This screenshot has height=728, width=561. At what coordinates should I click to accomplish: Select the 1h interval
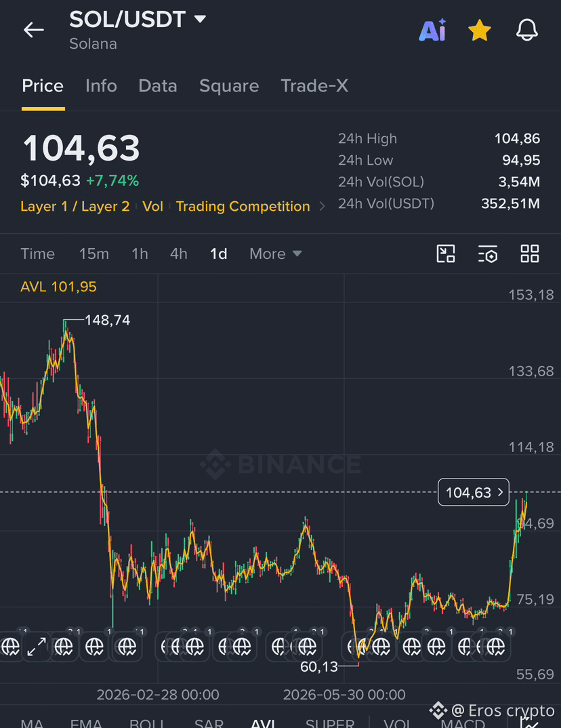140,254
